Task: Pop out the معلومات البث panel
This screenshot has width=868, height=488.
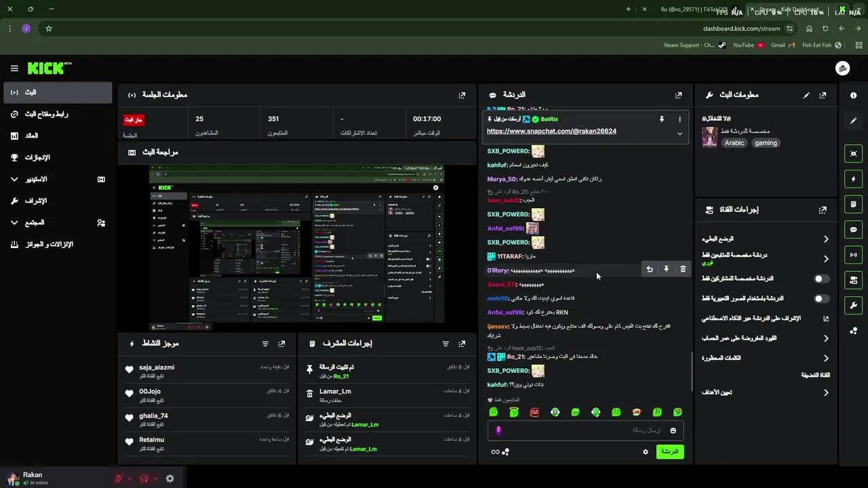Action: (823, 96)
